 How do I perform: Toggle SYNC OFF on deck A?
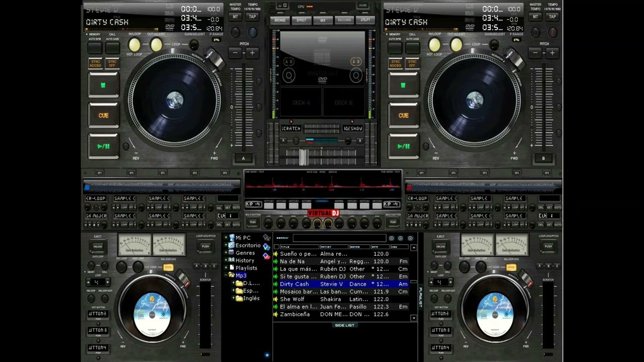click(x=112, y=64)
